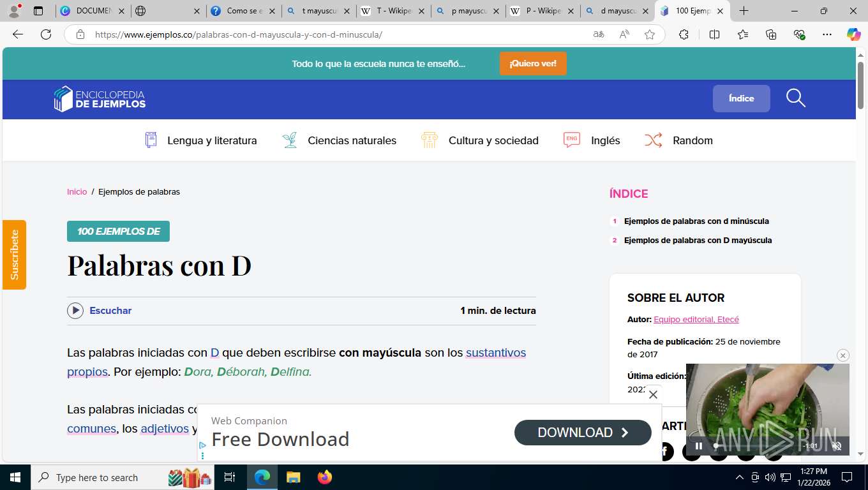Click Windows Start button

point(15,477)
